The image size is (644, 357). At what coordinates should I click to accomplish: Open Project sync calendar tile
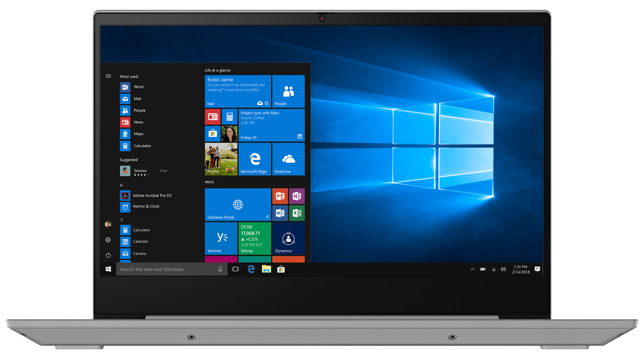(272, 125)
